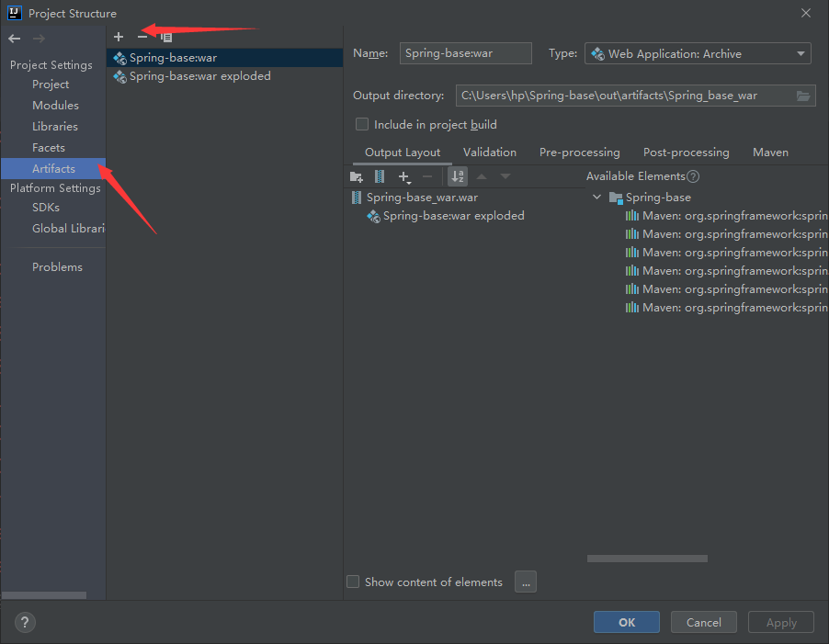Collapse the Spring-base available elements node
This screenshot has width=829, height=644.
596,197
